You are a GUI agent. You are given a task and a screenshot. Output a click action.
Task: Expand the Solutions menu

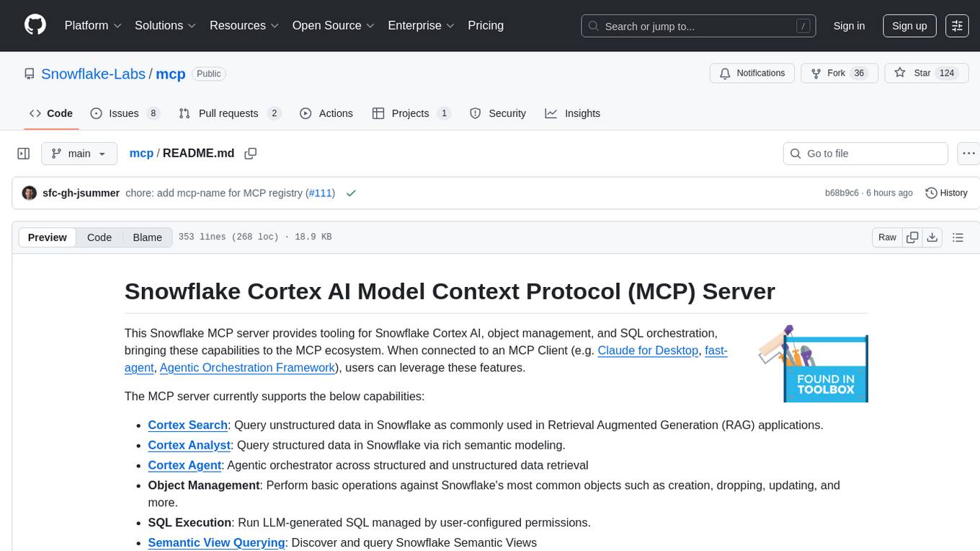(165, 25)
